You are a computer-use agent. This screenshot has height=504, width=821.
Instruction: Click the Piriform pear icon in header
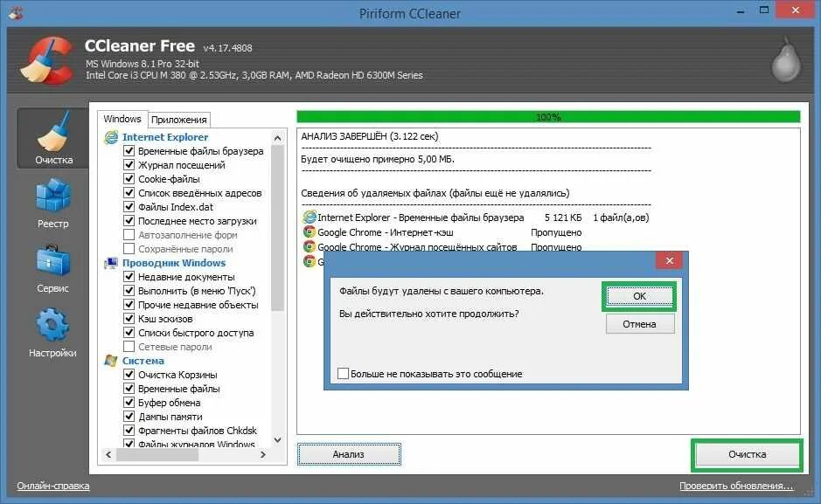tap(786, 59)
